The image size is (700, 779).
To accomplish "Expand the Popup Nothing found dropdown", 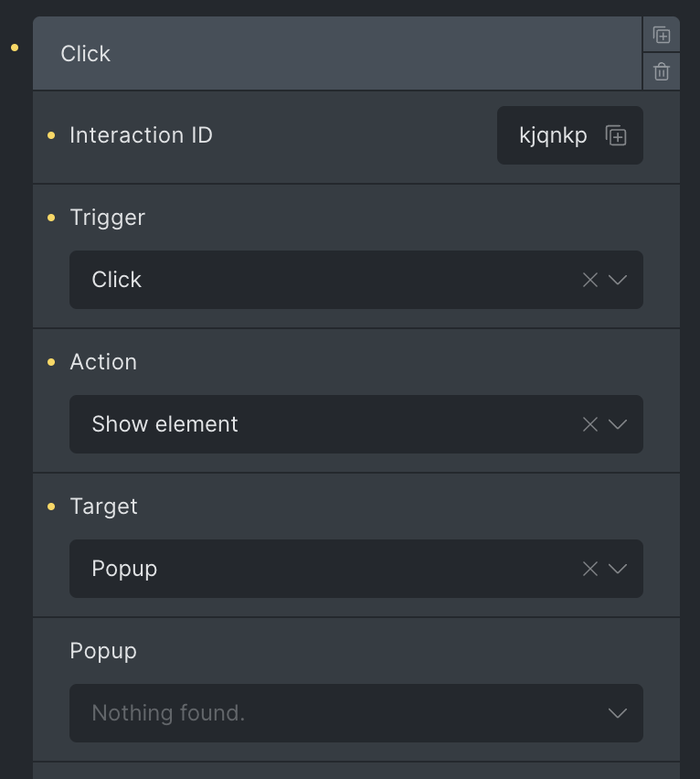I will tap(356, 713).
